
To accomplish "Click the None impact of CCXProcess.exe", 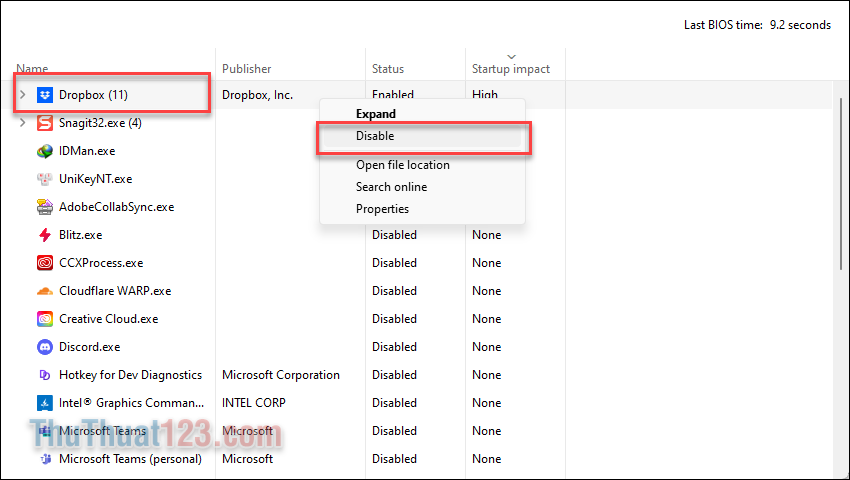I will 486,263.
